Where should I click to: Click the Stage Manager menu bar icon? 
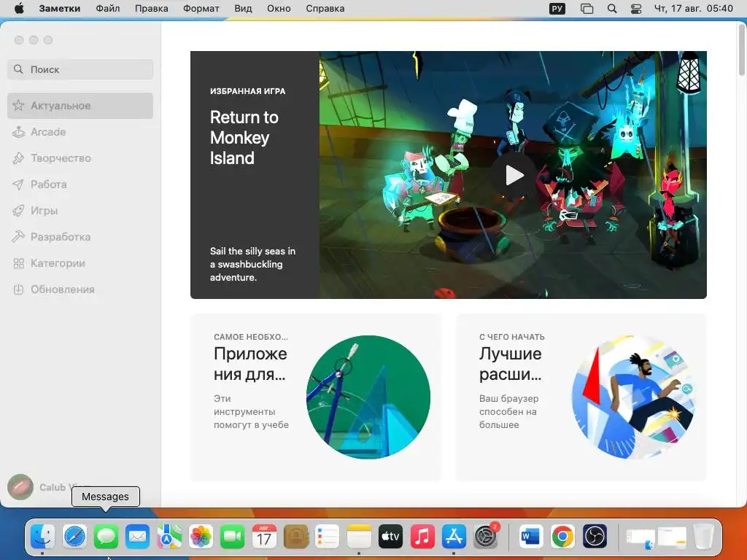pos(587,9)
